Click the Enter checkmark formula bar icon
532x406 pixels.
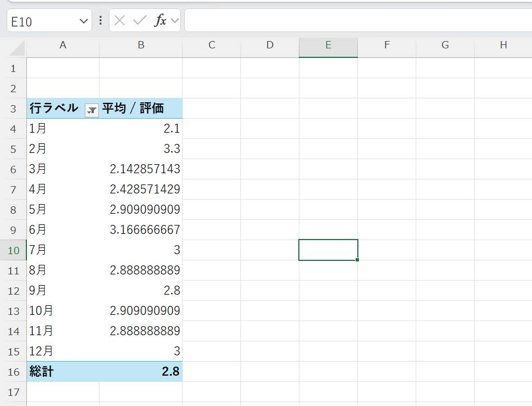(139, 21)
